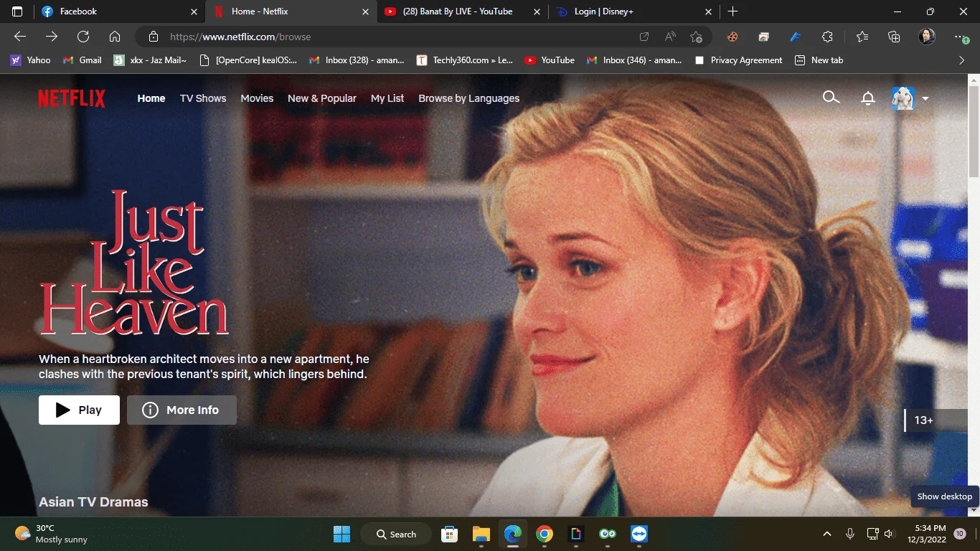Select Home in Netflix navigation
The image size is (980, 551).
151,98
